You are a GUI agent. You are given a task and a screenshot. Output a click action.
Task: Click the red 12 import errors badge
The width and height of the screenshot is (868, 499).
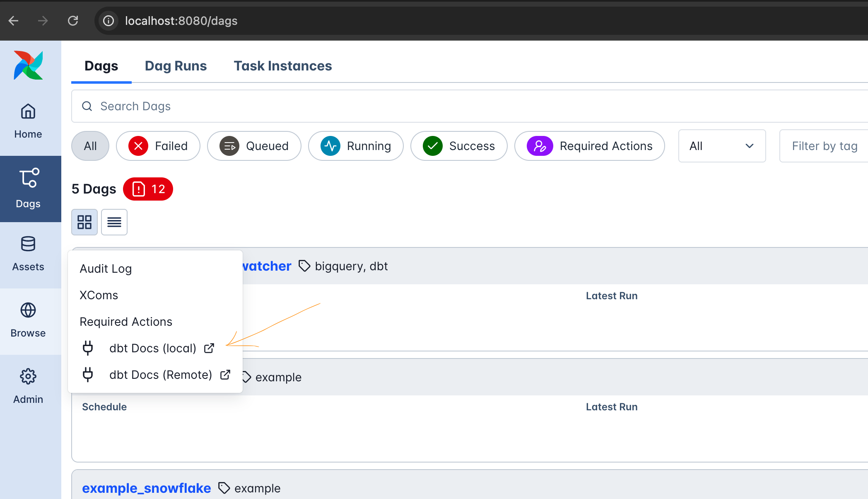coord(148,189)
